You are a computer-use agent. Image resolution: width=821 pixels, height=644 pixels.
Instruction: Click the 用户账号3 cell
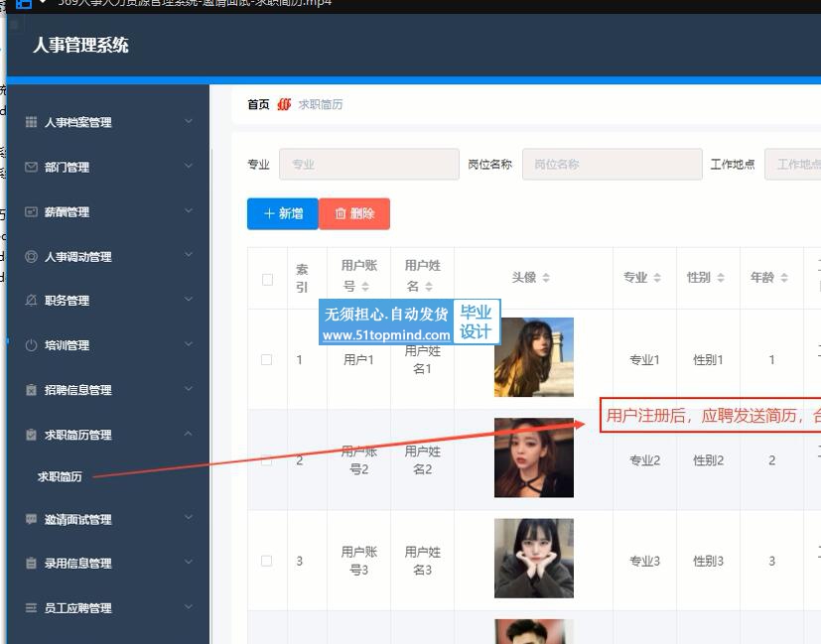click(x=358, y=561)
